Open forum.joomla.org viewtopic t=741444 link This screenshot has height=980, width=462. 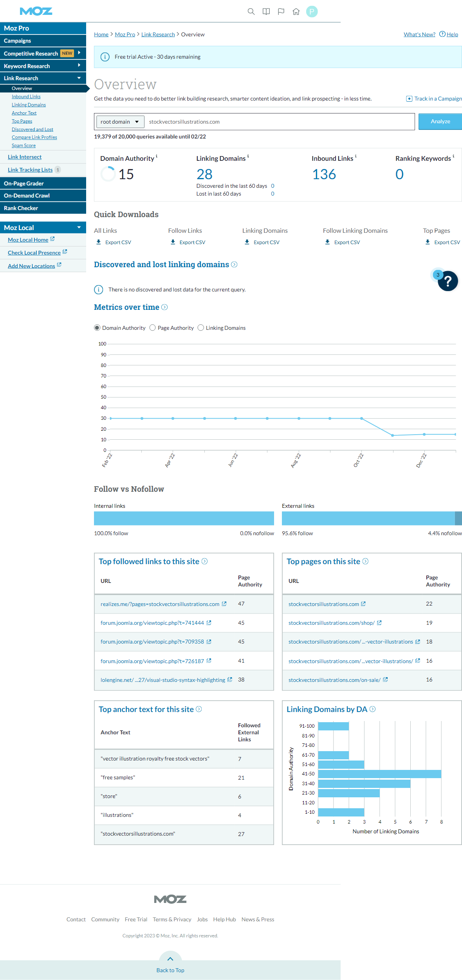point(152,623)
